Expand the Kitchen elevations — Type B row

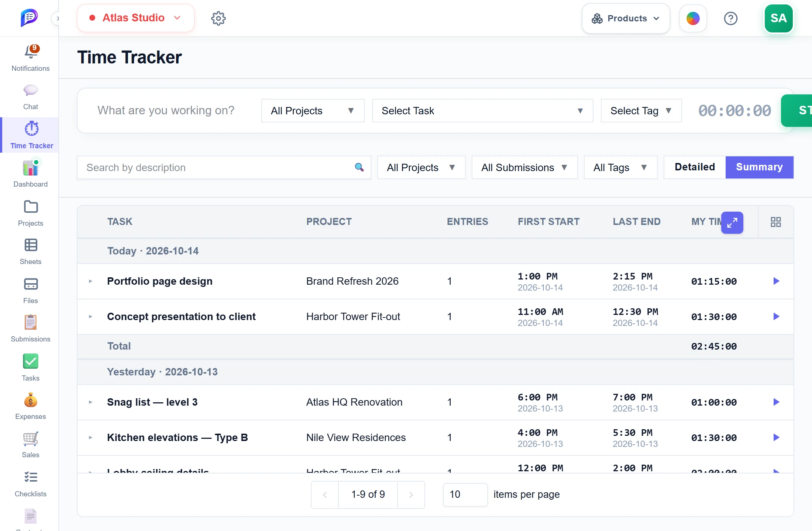[90, 438]
